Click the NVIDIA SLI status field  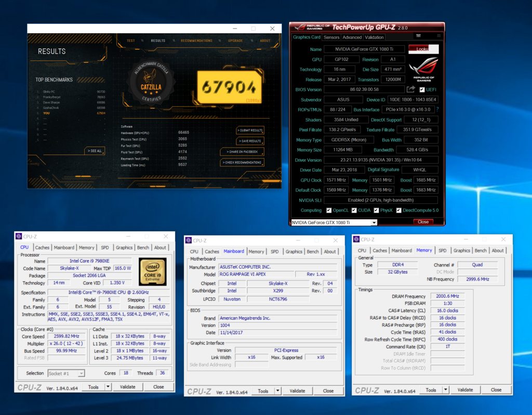(381, 200)
